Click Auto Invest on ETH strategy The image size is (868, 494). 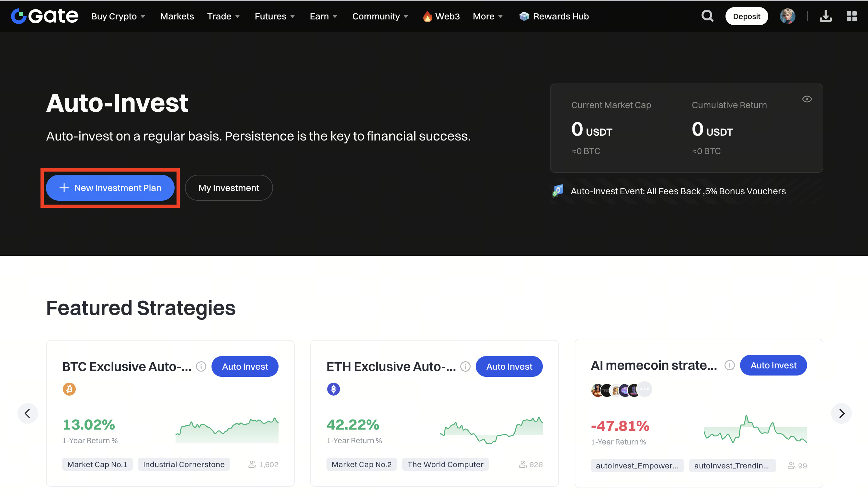(x=509, y=366)
